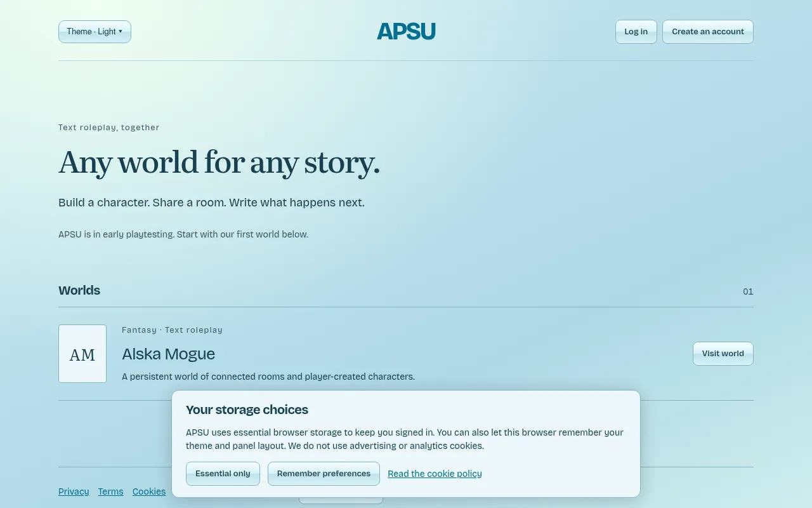Open the Terms footer link
Screen dimensions: 812x508
[110, 491]
